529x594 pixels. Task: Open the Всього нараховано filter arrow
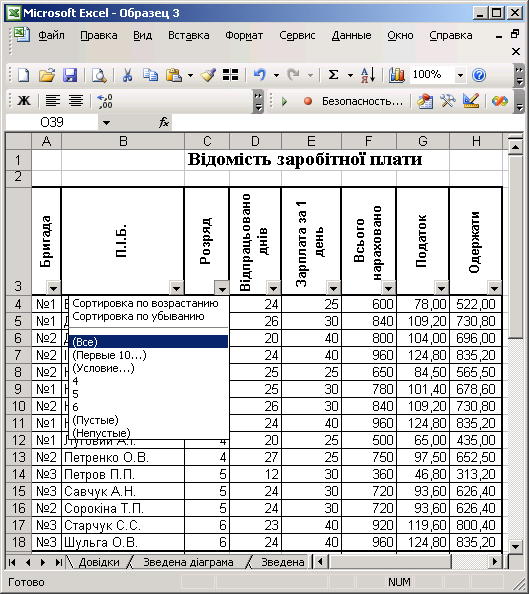[x=388, y=289]
